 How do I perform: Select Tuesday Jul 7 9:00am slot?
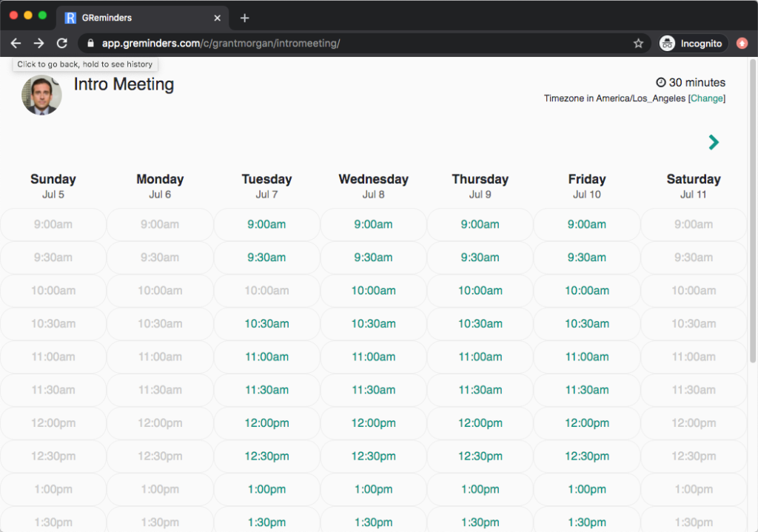(x=266, y=224)
